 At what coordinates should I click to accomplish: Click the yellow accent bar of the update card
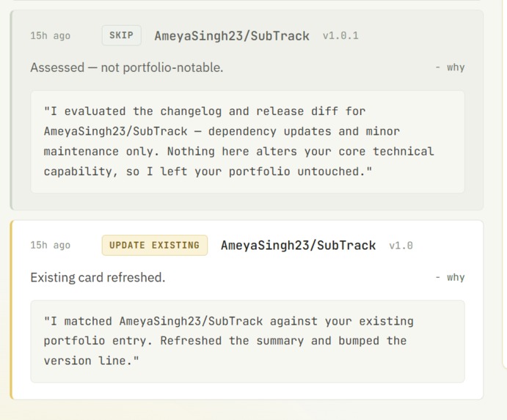coord(11,310)
